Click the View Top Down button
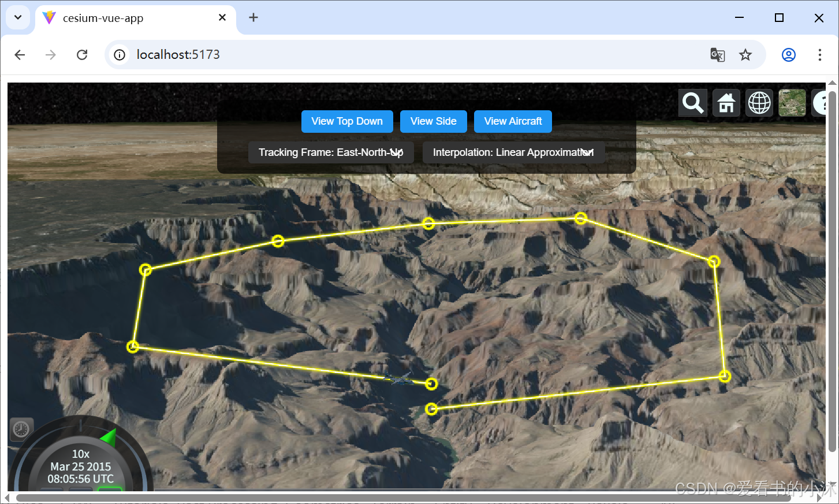This screenshot has height=504, width=839. coord(347,121)
